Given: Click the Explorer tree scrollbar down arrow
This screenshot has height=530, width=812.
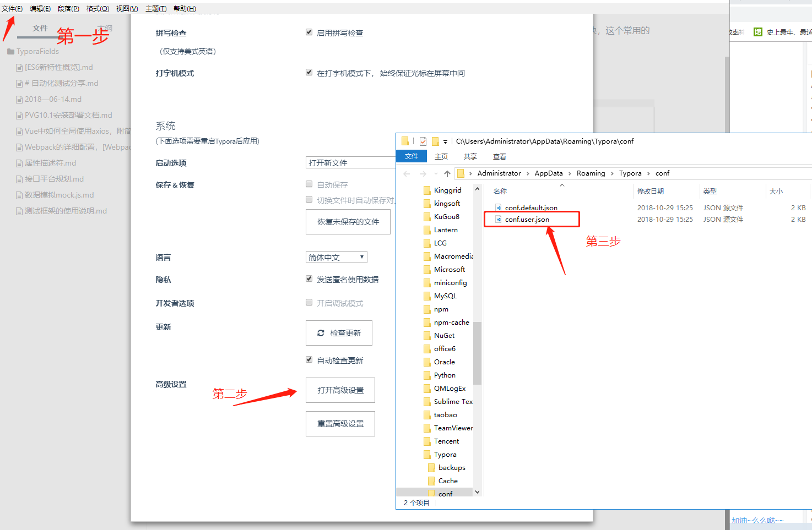Looking at the screenshot, I should [477, 492].
